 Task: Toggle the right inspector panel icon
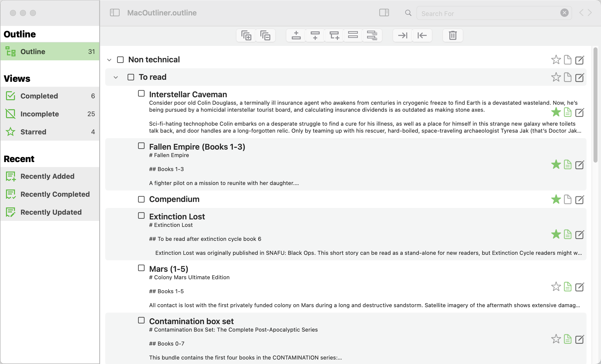tap(384, 13)
